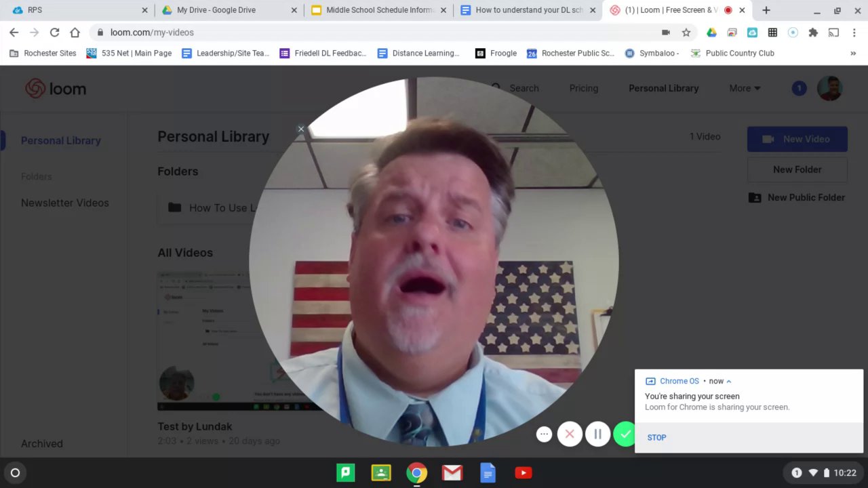This screenshot has height=488, width=868.
Task: Go to the browser home page
Action: 75,33
